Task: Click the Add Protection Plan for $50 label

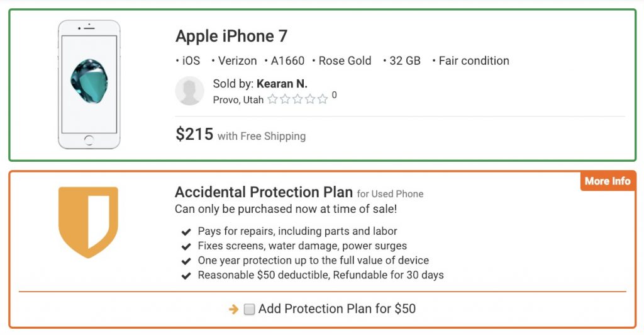Action: coord(337,309)
